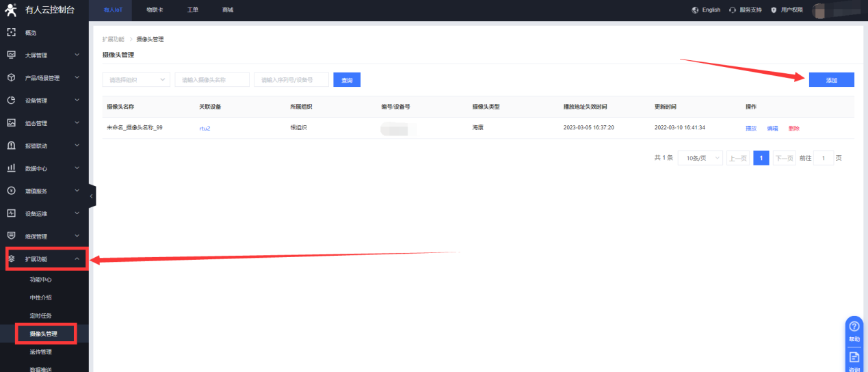Image resolution: width=868 pixels, height=372 pixels.
Task: Click the 设备管理 pie chart icon
Action: [x=11, y=101]
